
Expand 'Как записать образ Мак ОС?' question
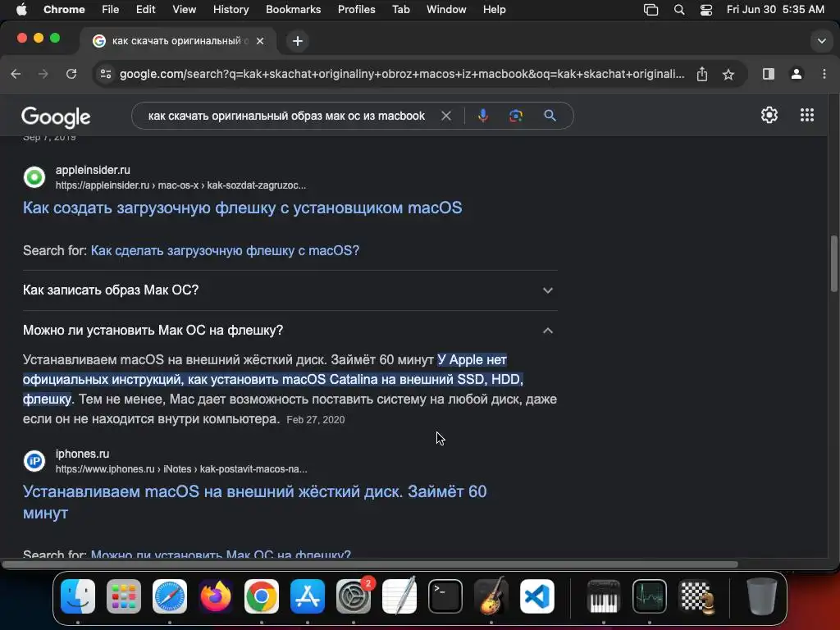(x=290, y=290)
